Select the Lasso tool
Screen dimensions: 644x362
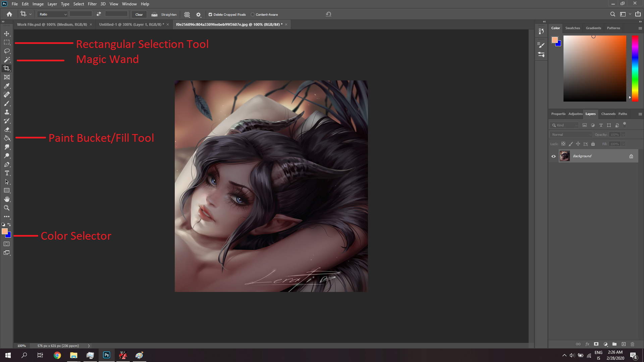(7, 51)
